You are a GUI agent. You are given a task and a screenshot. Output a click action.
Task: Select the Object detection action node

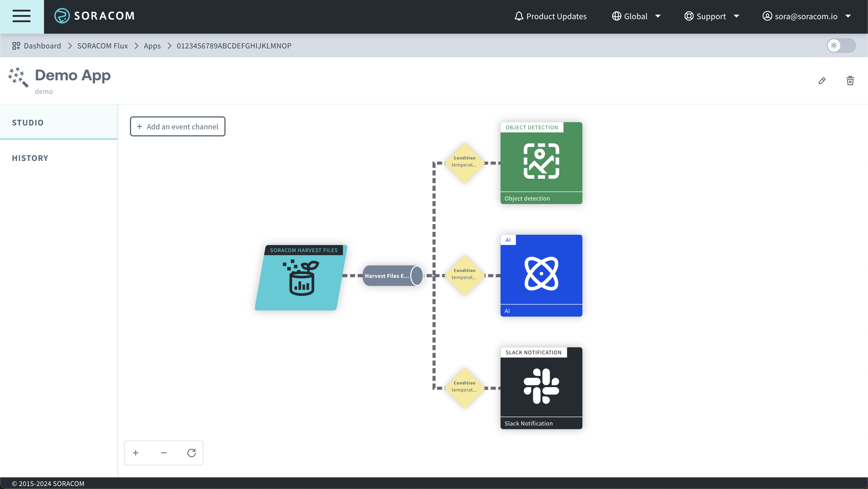click(541, 163)
